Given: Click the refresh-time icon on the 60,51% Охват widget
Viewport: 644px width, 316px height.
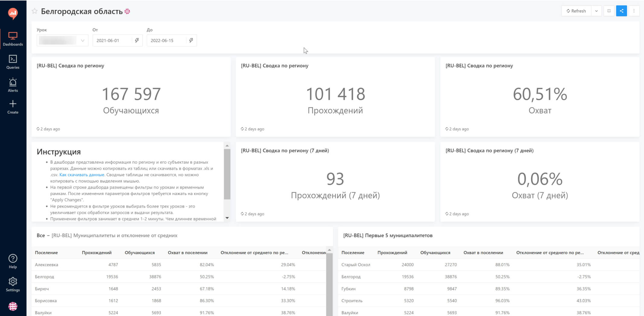Looking at the screenshot, I should (447, 129).
